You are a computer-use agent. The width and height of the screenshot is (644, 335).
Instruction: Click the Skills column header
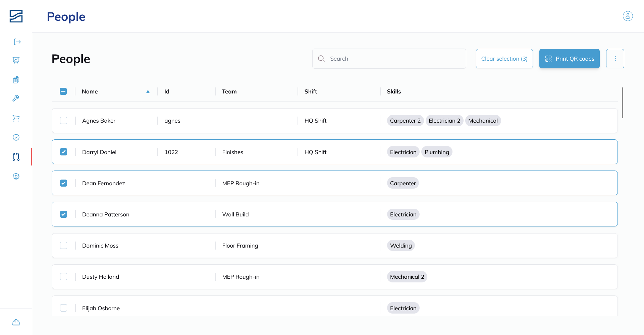point(394,91)
